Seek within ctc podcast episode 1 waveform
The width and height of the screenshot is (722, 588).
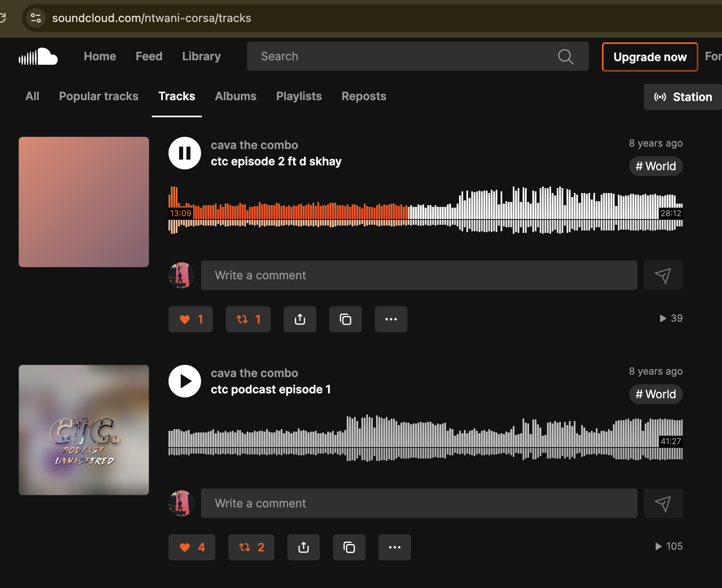click(x=426, y=438)
